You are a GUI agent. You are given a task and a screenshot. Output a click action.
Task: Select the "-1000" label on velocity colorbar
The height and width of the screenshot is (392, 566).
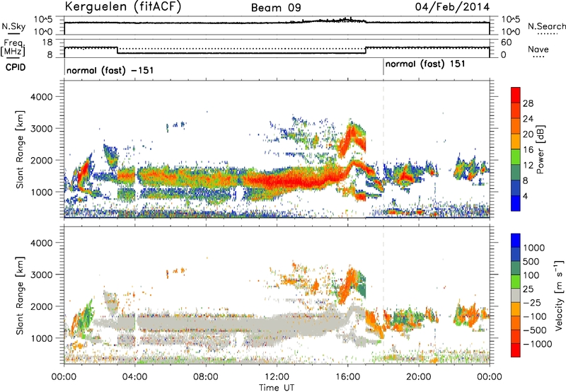537,344
